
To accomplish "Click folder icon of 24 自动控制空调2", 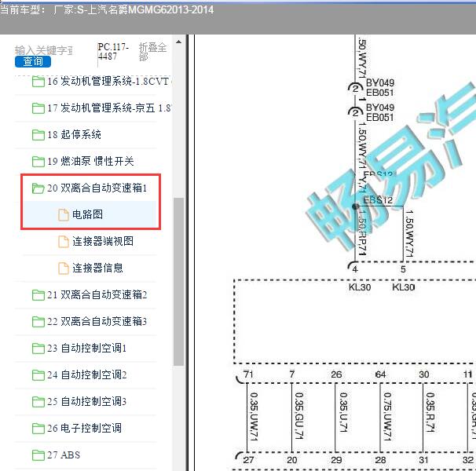I will (x=38, y=375).
